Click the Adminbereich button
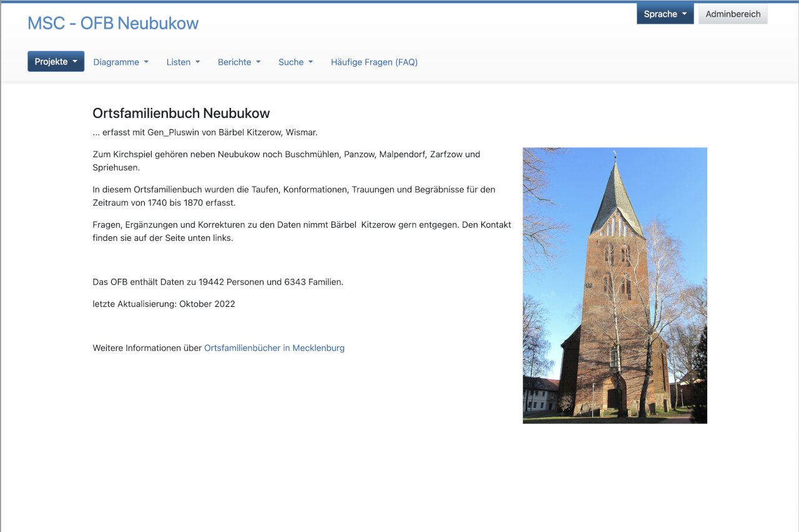The width and height of the screenshot is (799, 532). [733, 14]
